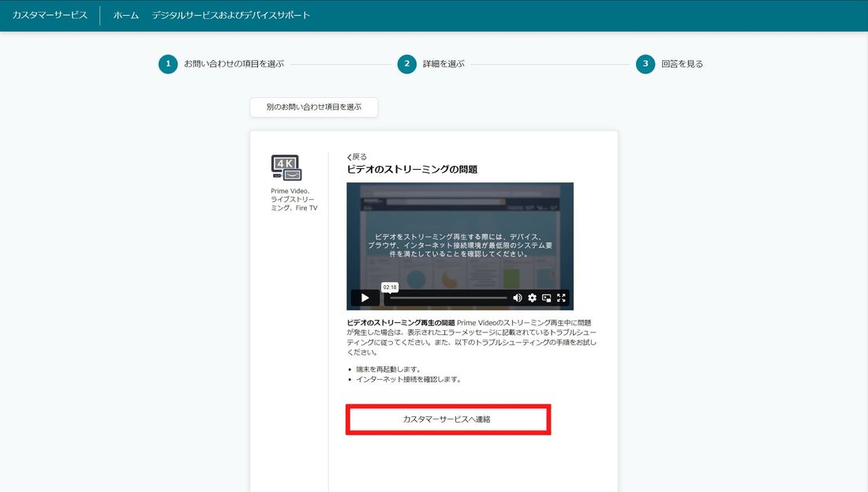Click bold text ビデオのストリーミング再生の問題
Viewport: 868px width, 492px height.
point(401,322)
